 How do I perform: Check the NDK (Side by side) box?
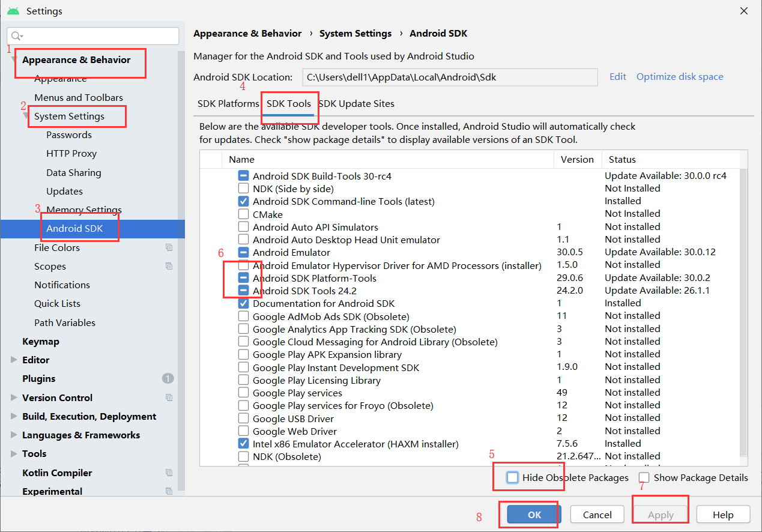(243, 189)
